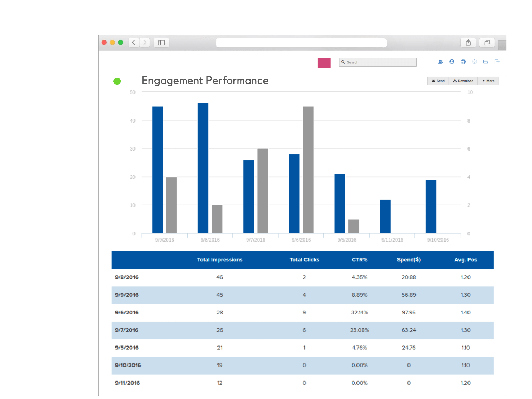Navigate back with the browser arrow
Screen dimensions: 532x399
pyautogui.click(x=134, y=43)
